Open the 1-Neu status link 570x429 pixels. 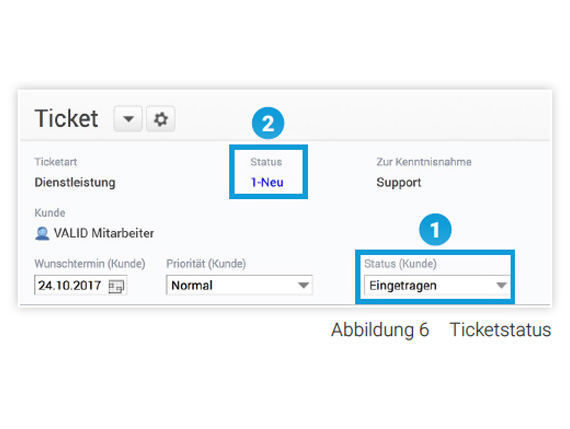click(267, 182)
